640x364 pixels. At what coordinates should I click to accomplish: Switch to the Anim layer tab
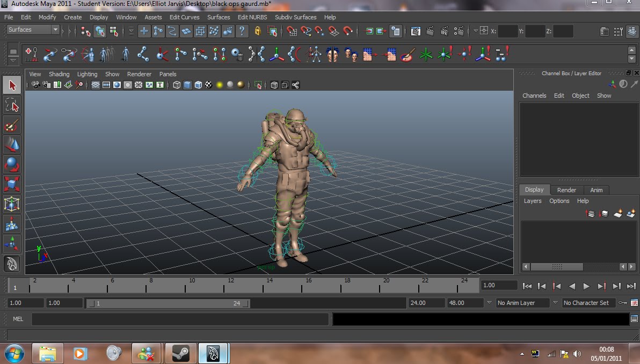click(x=597, y=190)
